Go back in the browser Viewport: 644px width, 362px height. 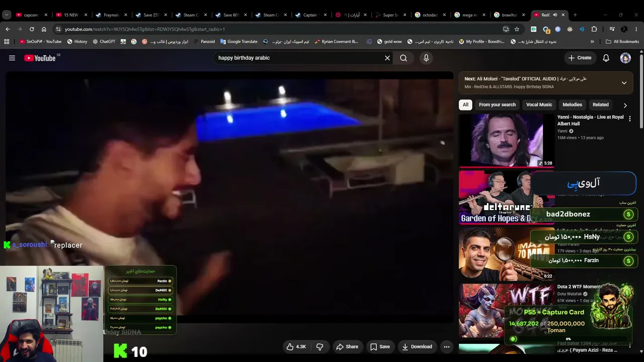(x=8, y=29)
